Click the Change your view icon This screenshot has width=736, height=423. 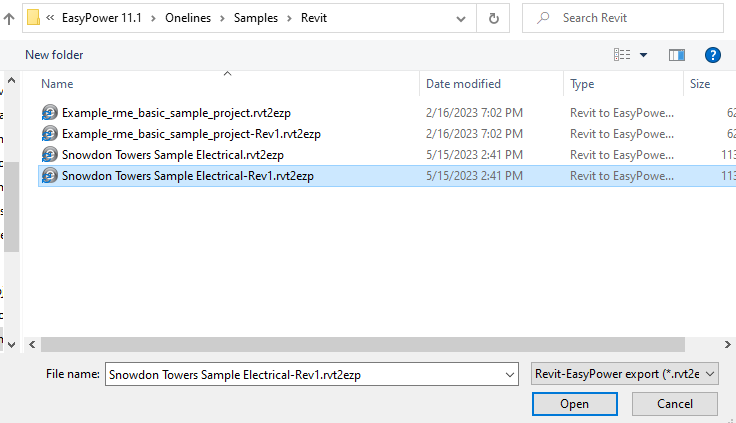click(623, 55)
